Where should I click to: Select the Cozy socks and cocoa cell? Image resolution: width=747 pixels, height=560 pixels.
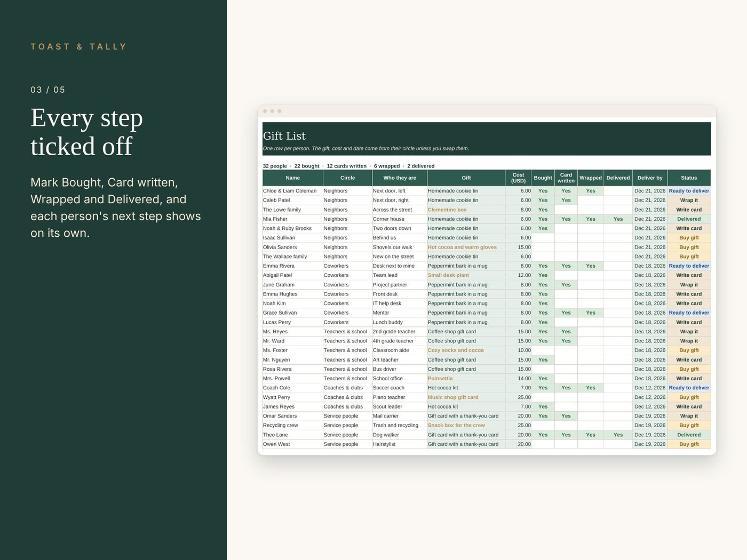[x=466, y=350]
